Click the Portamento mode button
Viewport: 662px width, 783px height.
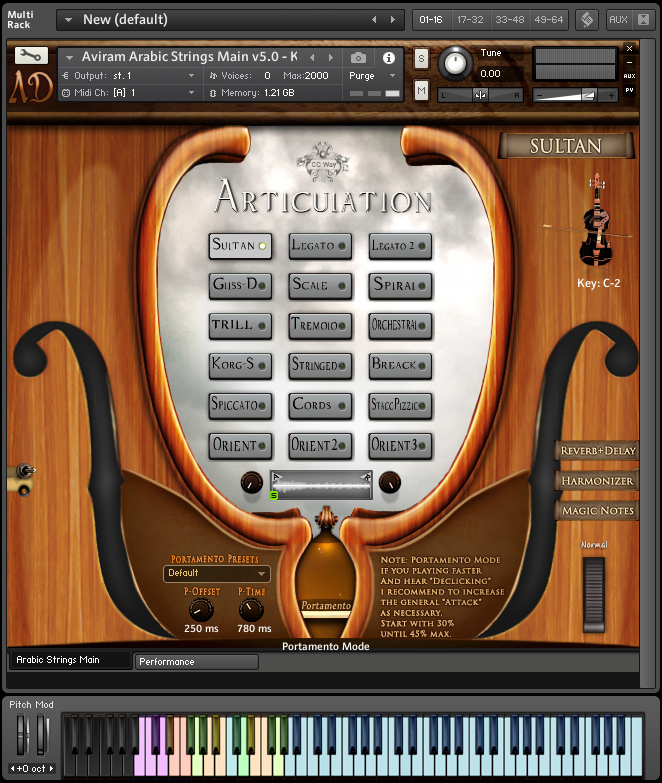326,607
